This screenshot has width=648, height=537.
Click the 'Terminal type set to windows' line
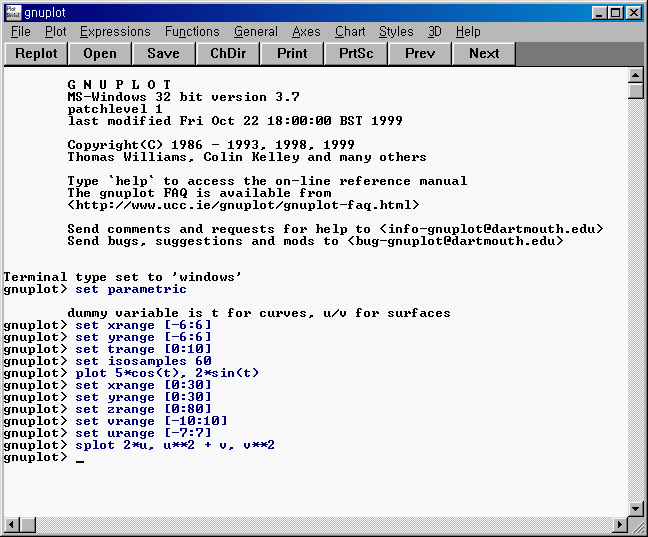122,277
